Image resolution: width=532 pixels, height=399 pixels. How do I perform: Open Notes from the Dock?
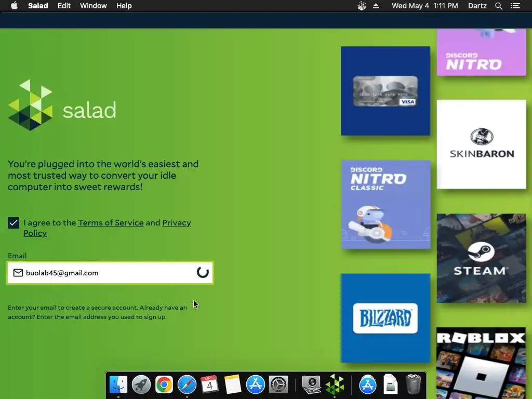point(232,385)
